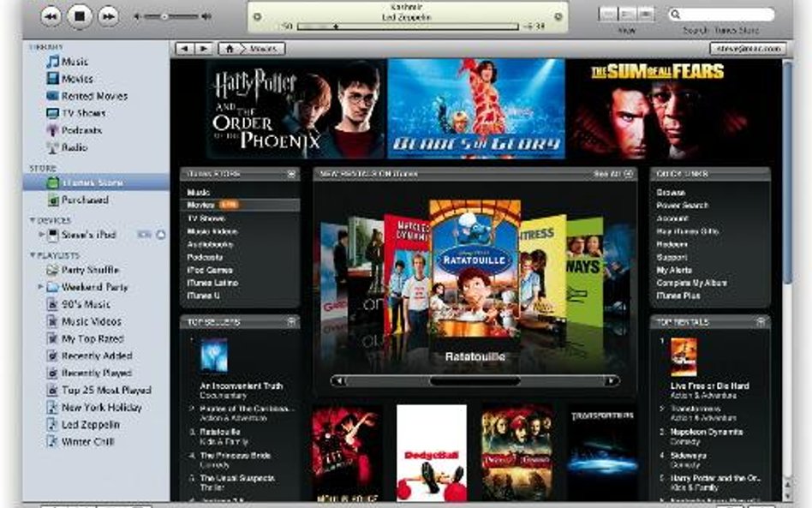Open Power Search quick link
Viewport: 812px width, 508px height.
(682, 206)
